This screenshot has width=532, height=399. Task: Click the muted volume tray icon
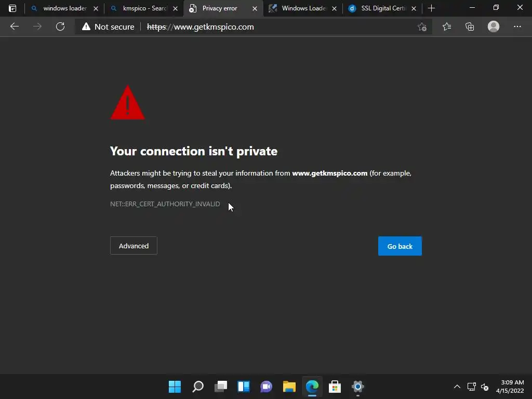pyautogui.click(x=485, y=387)
